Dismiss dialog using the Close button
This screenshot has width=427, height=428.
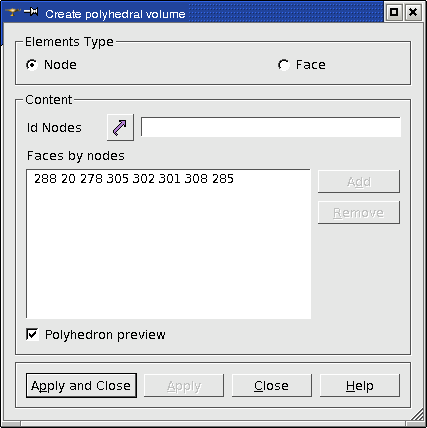(x=272, y=386)
